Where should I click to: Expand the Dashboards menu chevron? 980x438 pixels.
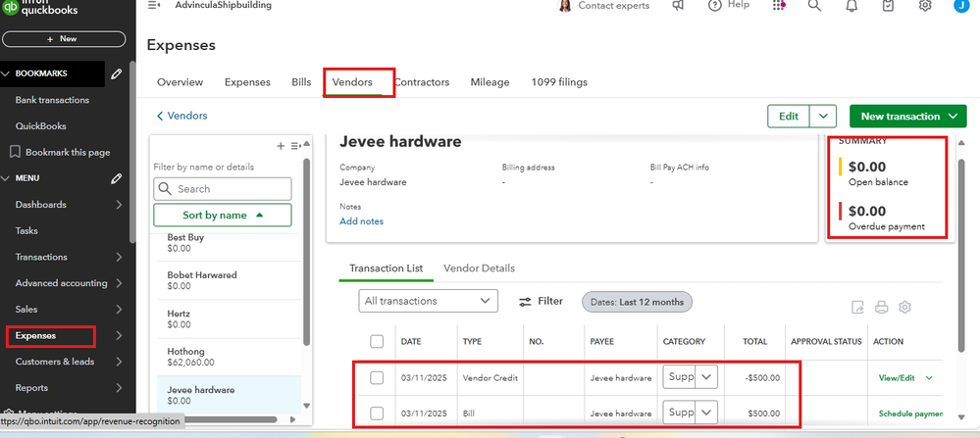click(120, 205)
